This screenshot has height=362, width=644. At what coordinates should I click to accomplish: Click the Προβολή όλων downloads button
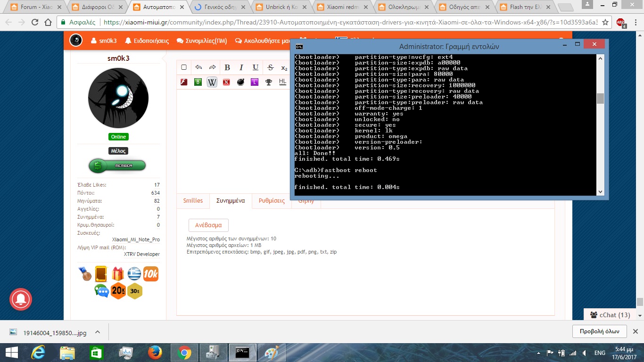599,331
